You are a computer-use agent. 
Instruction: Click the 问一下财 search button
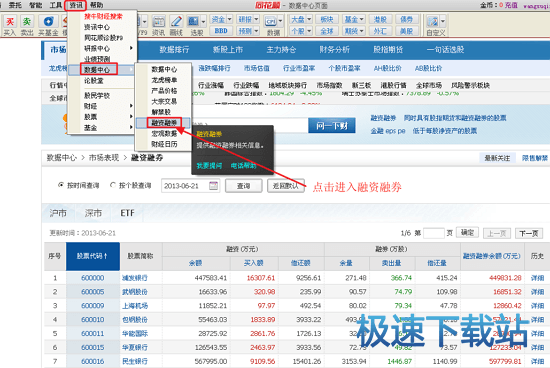pyautogui.click(x=332, y=126)
